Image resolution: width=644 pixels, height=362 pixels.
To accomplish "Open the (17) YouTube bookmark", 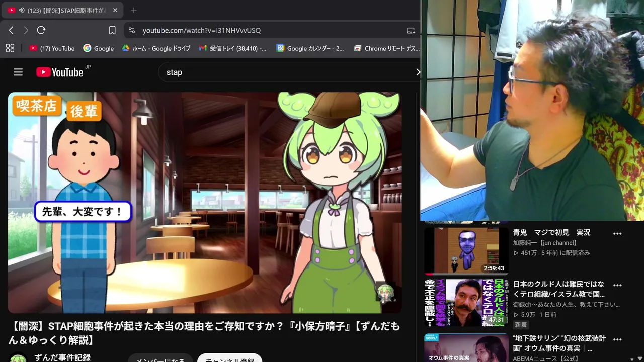I will (x=52, y=48).
